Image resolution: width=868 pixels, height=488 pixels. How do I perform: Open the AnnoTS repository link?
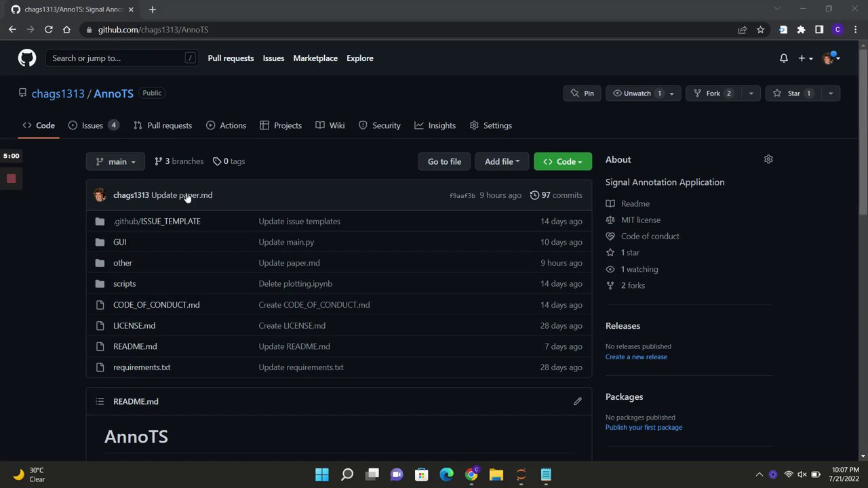click(113, 94)
